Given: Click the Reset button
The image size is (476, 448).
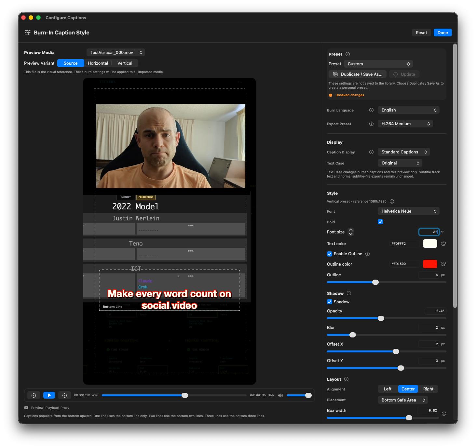Looking at the screenshot, I should (421, 33).
